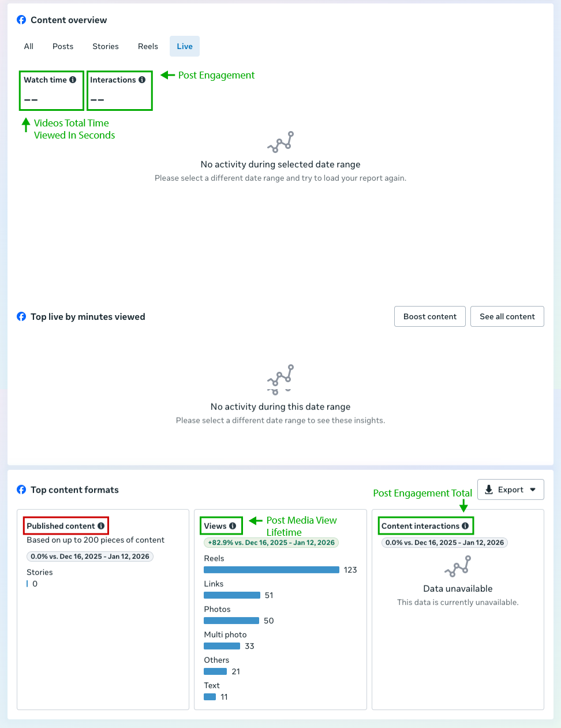561x728 pixels.
Task: Click the See all content button
Action: (x=507, y=316)
